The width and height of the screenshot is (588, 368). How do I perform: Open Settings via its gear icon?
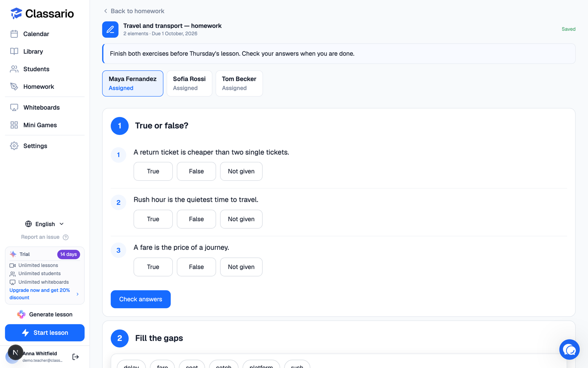14,146
